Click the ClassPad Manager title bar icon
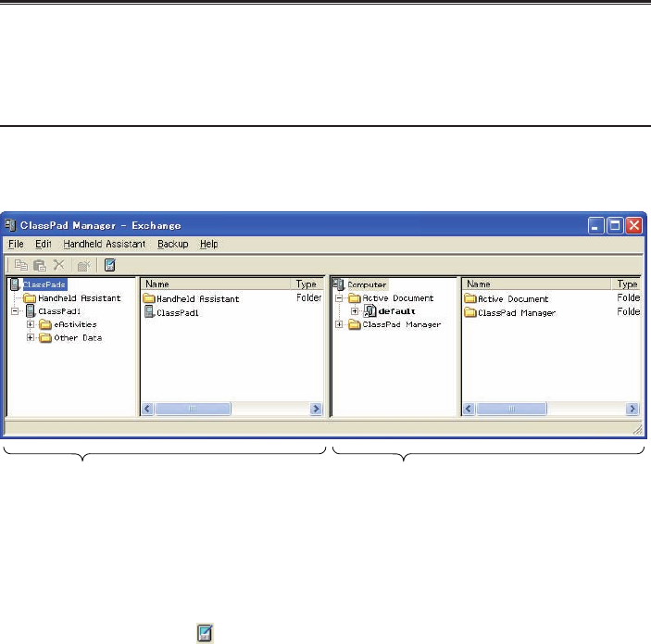This screenshot has height=644, width=651. coord(10,225)
